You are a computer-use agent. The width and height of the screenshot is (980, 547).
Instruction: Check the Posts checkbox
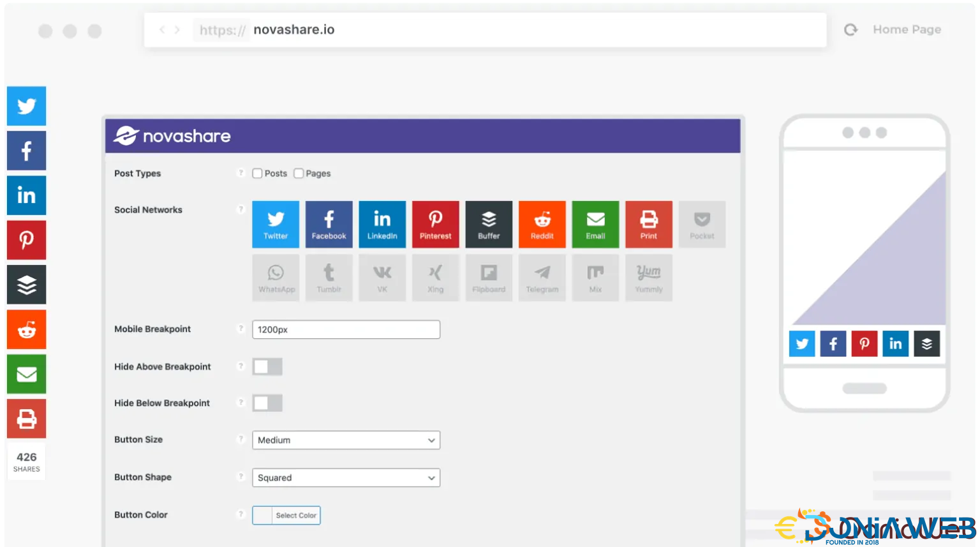tap(257, 174)
